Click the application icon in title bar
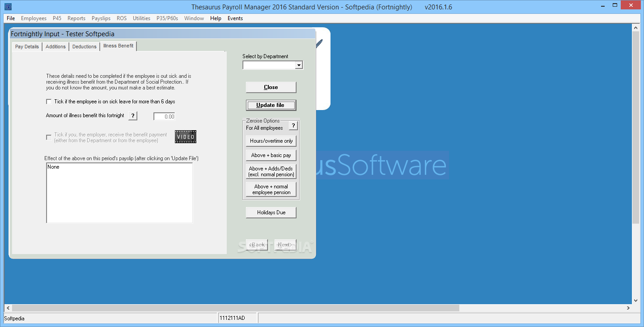This screenshot has width=644, height=327. 8,7
